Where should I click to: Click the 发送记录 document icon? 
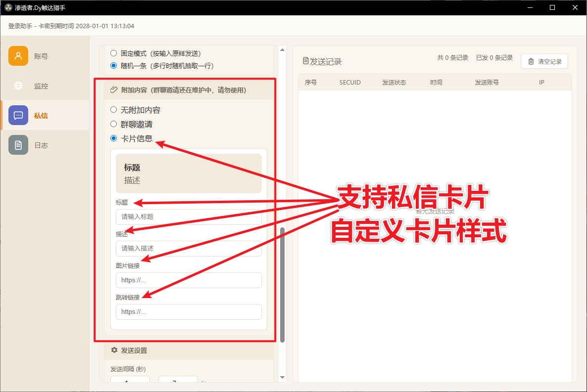pos(305,61)
